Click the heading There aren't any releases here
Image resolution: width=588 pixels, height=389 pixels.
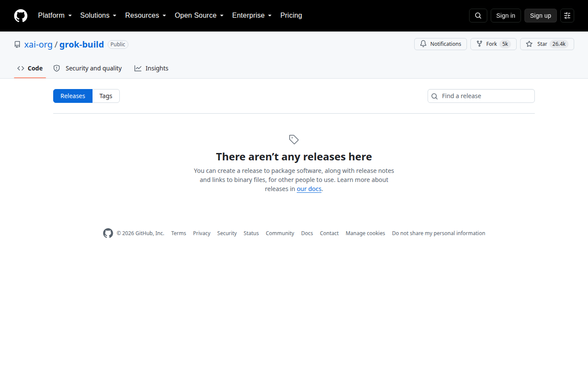click(294, 156)
